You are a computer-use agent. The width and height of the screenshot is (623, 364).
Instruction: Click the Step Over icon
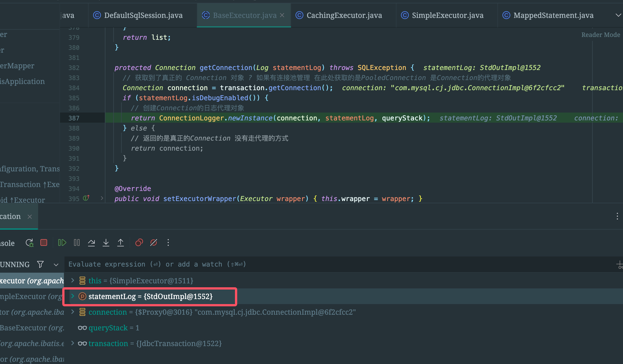click(91, 242)
